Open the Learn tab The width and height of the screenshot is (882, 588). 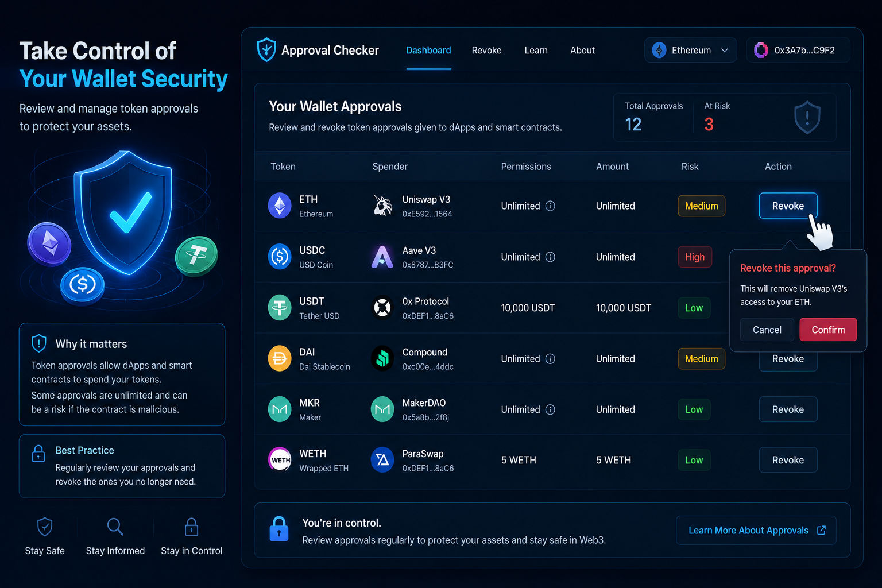(536, 50)
